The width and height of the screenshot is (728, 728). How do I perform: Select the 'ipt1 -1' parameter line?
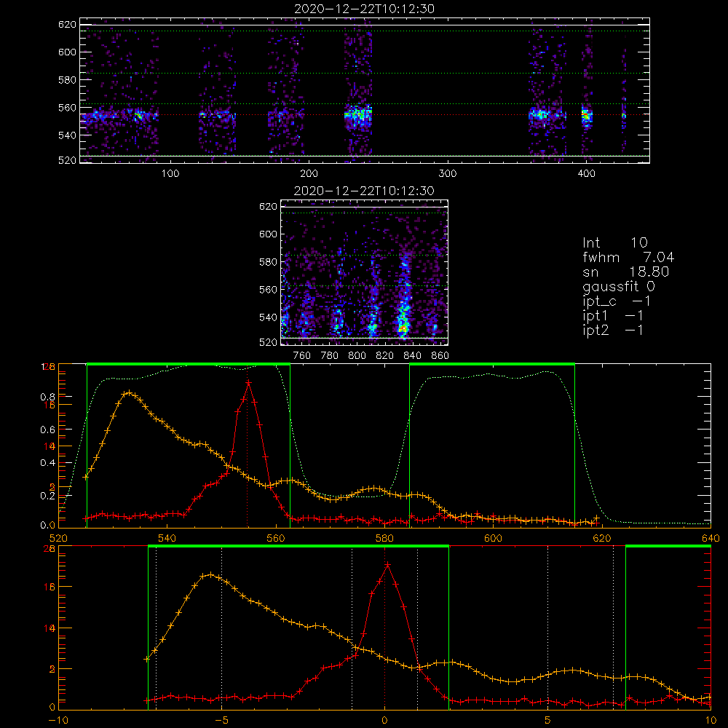click(613, 316)
